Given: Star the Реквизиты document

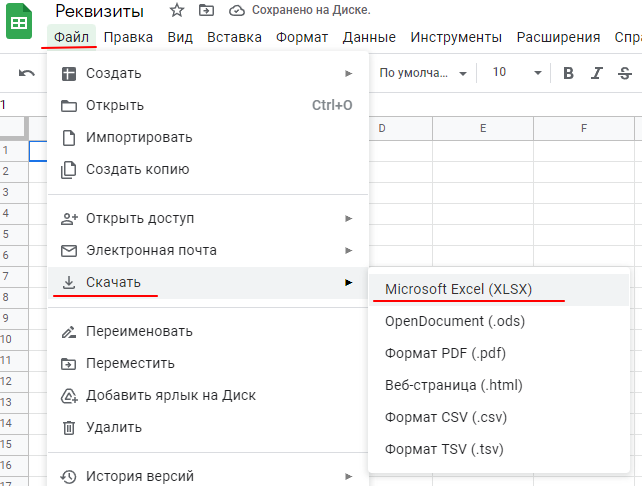Looking at the screenshot, I should click(176, 10).
